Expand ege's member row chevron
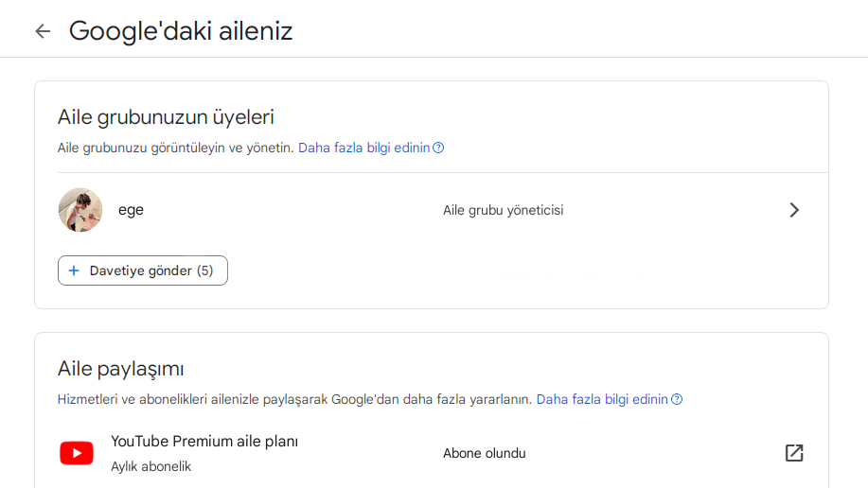 [x=794, y=210]
